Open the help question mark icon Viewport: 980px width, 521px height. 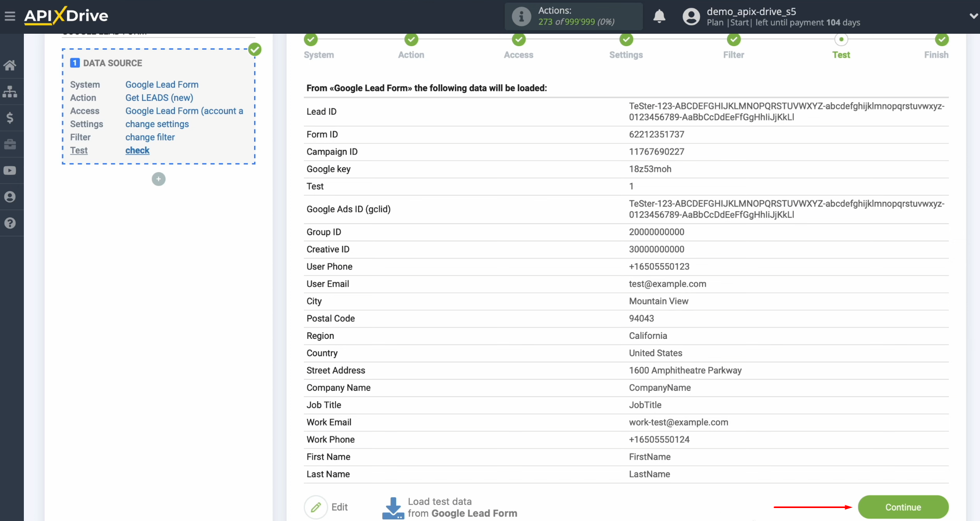pos(10,223)
